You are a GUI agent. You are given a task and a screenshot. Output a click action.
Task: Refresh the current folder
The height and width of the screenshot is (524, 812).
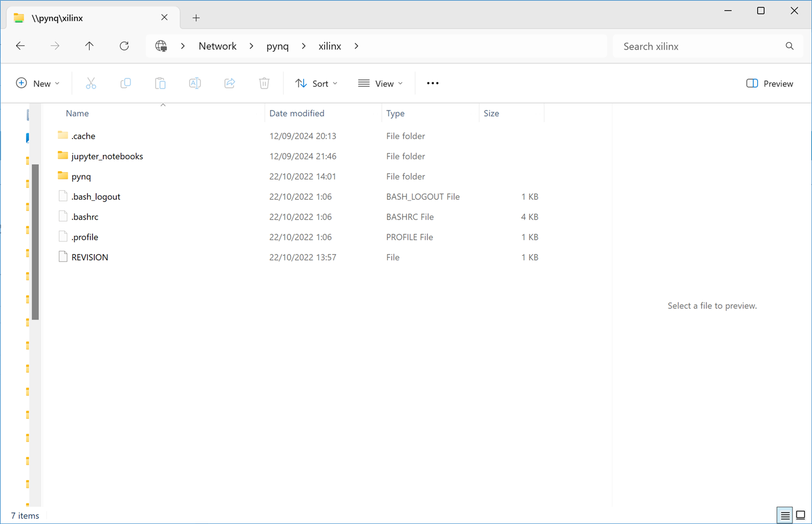pyautogui.click(x=124, y=46)
